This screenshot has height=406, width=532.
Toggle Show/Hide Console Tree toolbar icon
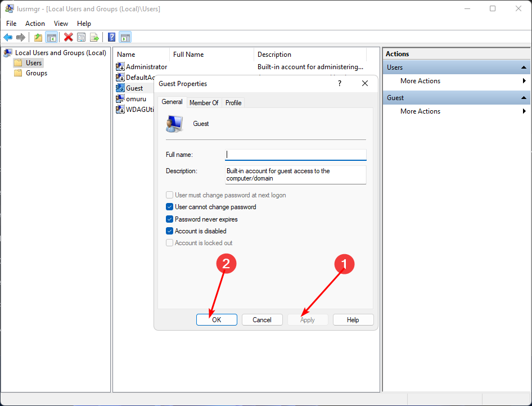pyautogui.click(x=51, y=38)
